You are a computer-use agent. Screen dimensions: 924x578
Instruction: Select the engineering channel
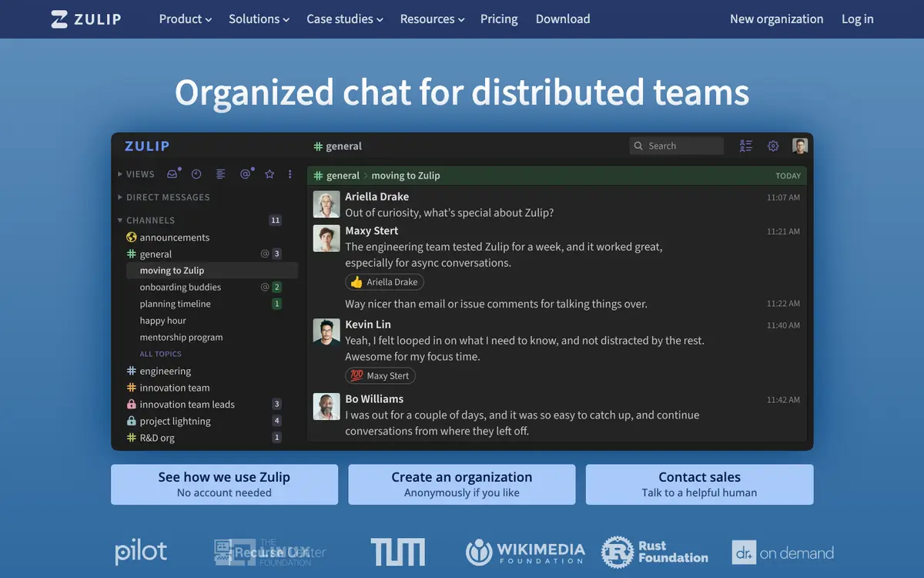click(165, 371)
